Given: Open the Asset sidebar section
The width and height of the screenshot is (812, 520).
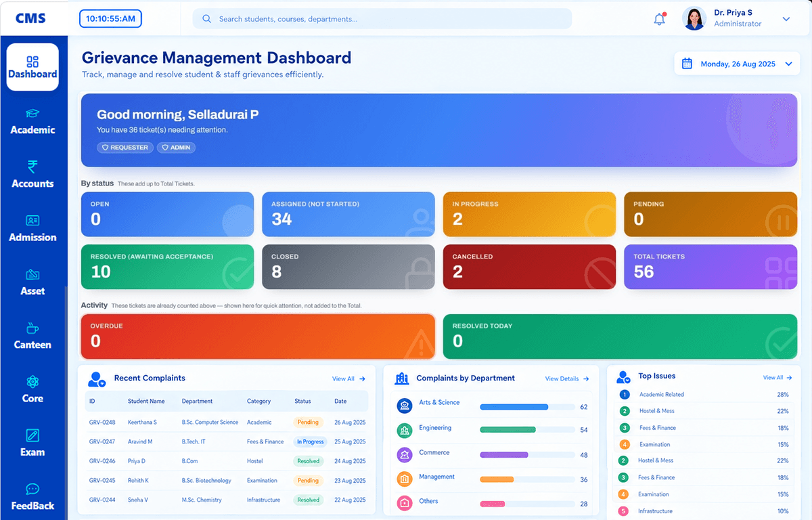Looking at the screenshot, I should pos(32,282).
